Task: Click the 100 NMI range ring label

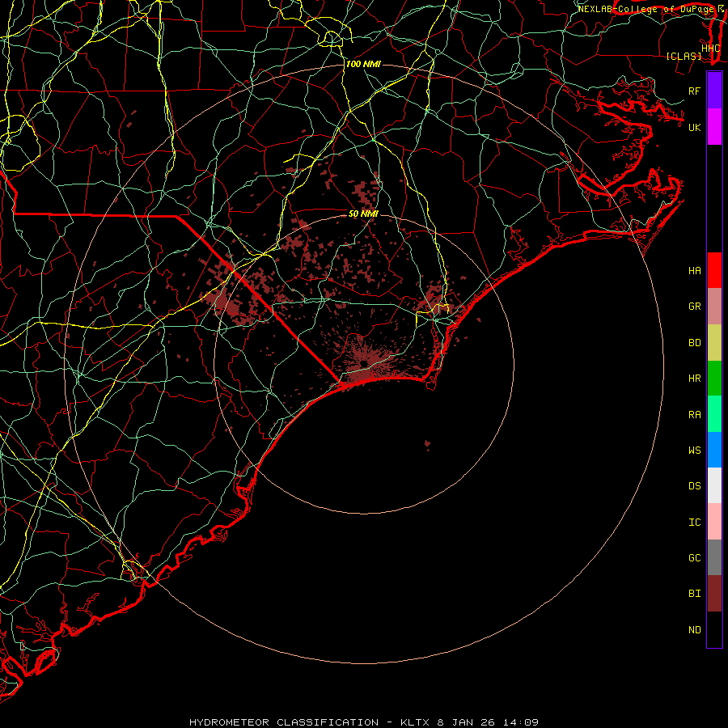Action: pos(363,64)
